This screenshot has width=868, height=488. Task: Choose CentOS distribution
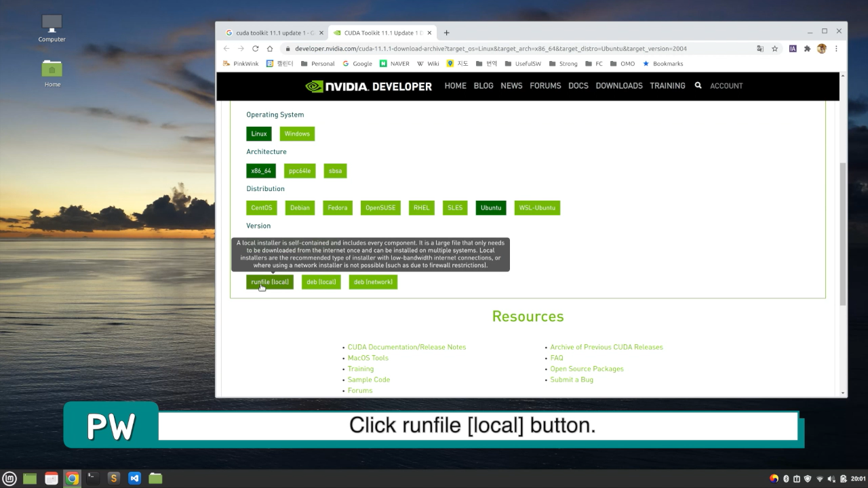click(262, 207)
